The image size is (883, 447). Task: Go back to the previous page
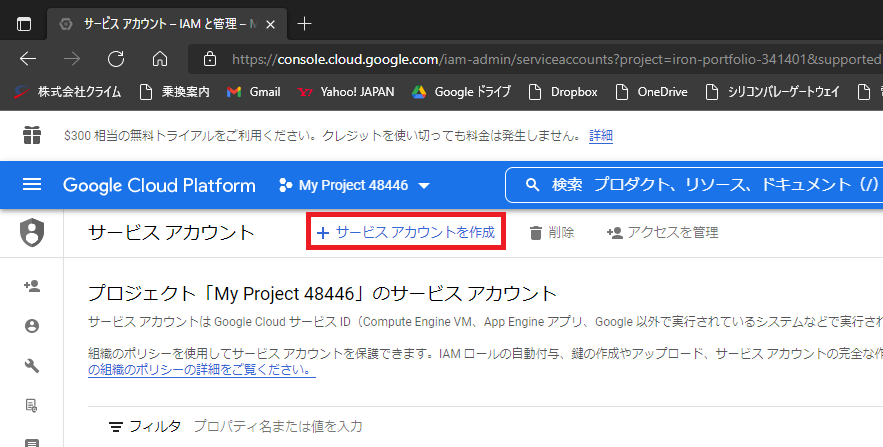click(x=28, y=59)
